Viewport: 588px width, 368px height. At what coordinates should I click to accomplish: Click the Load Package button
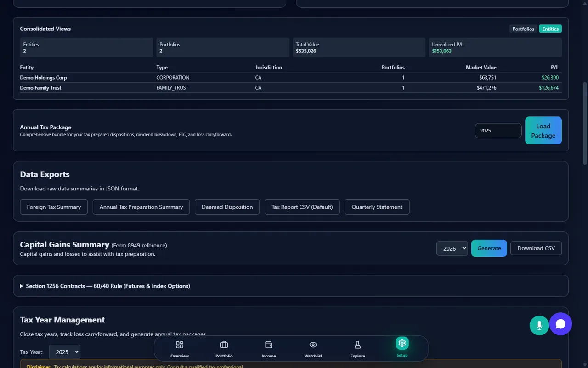(543, 131)
